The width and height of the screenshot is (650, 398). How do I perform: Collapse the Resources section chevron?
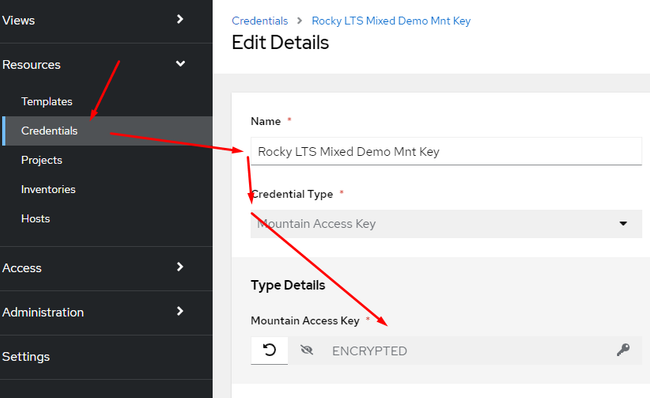pyautogui.click(x=180, y=64)
